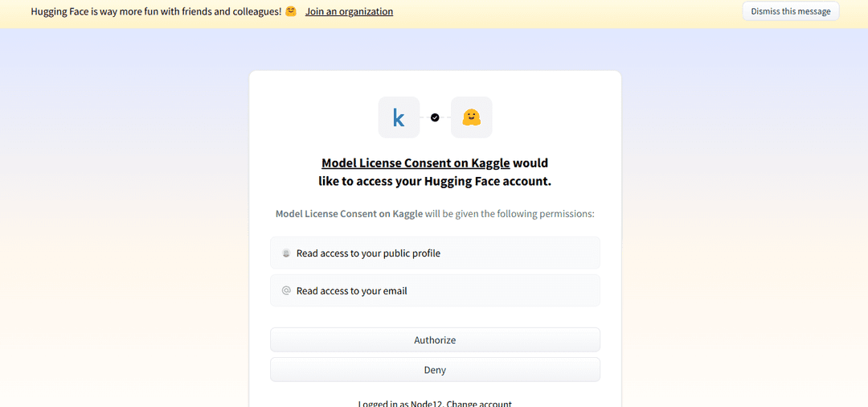Open the Join an organization link
Viewport: 868px width, 407px height.
(x=350, y=11)
